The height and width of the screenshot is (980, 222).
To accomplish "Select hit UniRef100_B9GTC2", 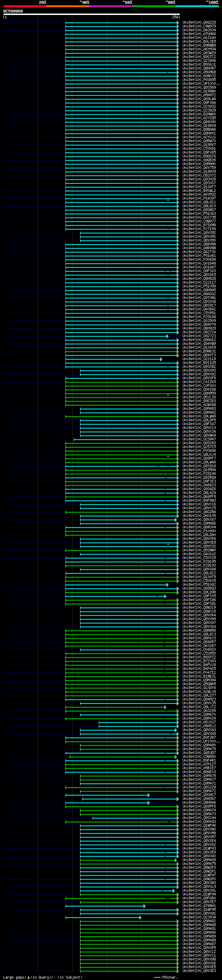I will pos(199,57).
